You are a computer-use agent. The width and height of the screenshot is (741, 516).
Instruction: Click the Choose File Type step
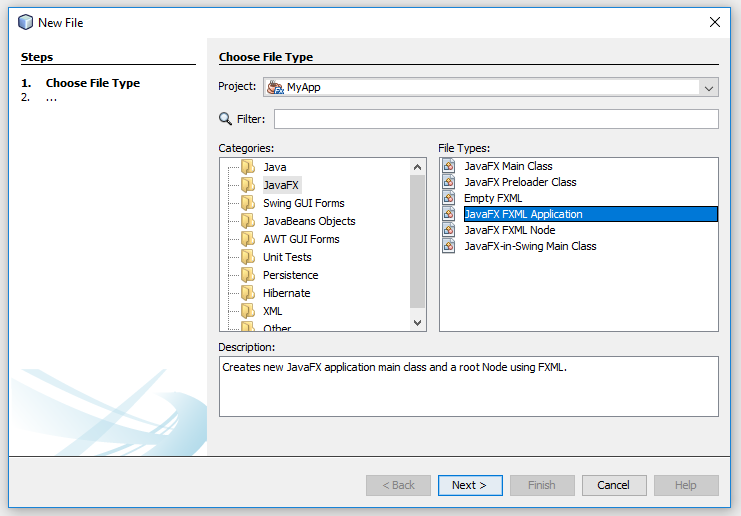click(93, 83)
